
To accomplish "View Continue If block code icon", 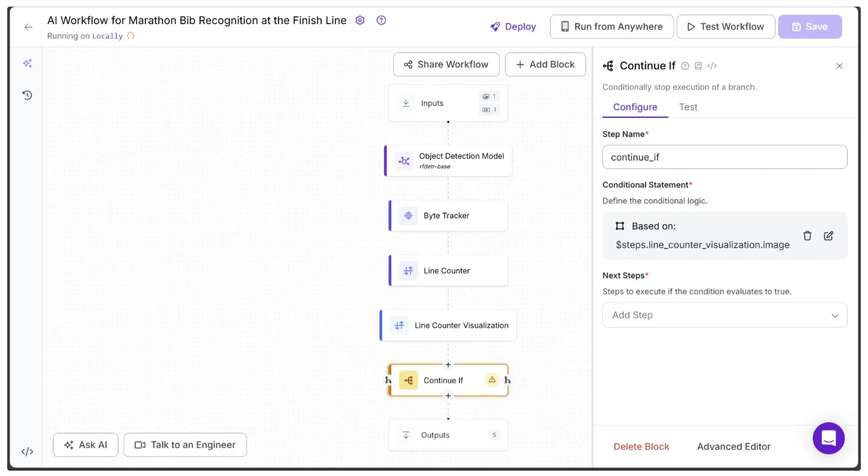I will [x=712, y=66].
